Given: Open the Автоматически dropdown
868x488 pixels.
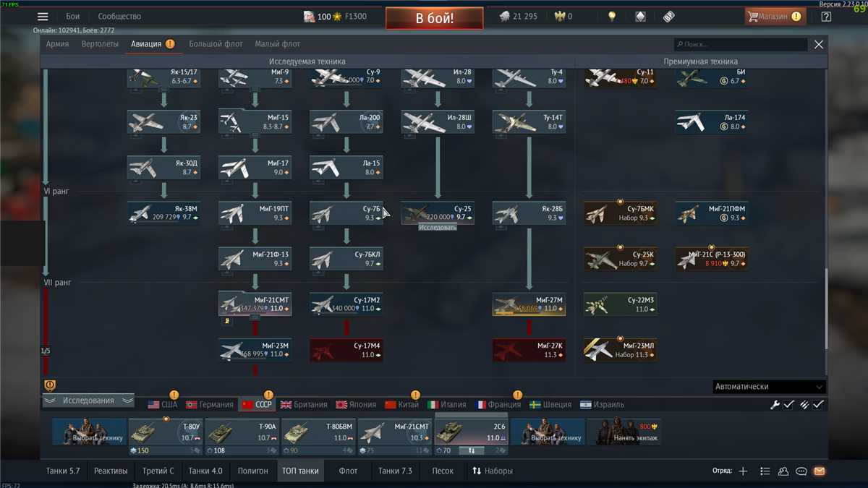Looking at the screenshot, I should point(770,387).
